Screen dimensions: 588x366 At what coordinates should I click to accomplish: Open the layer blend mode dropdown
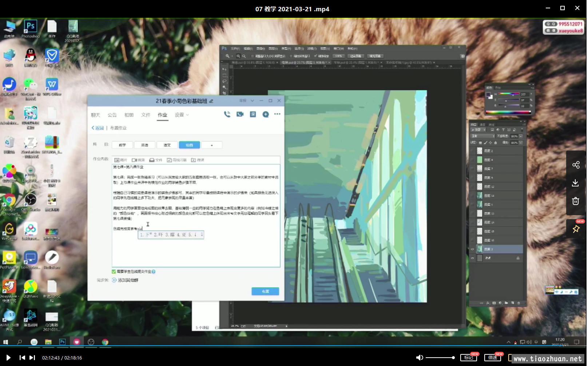pyautogui.click(x=482, y=136)
